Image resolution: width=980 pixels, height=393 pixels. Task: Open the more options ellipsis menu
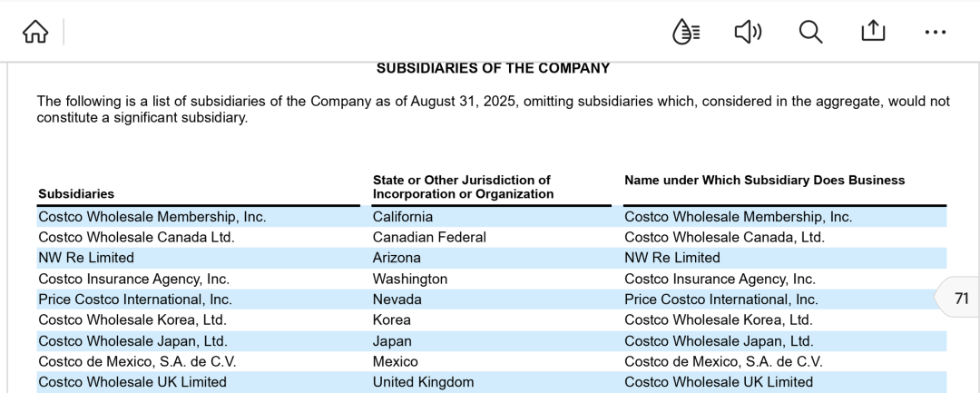coord(935,33)
